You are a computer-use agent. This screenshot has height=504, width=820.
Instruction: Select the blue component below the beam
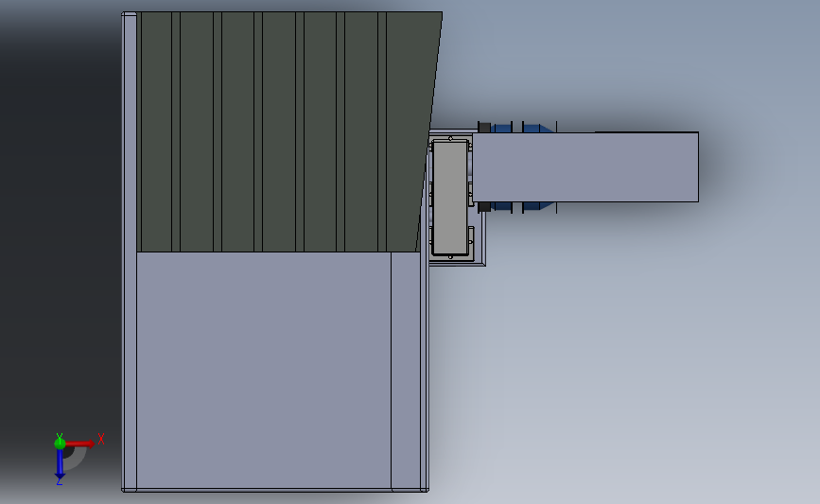click(x=523, y=206)
